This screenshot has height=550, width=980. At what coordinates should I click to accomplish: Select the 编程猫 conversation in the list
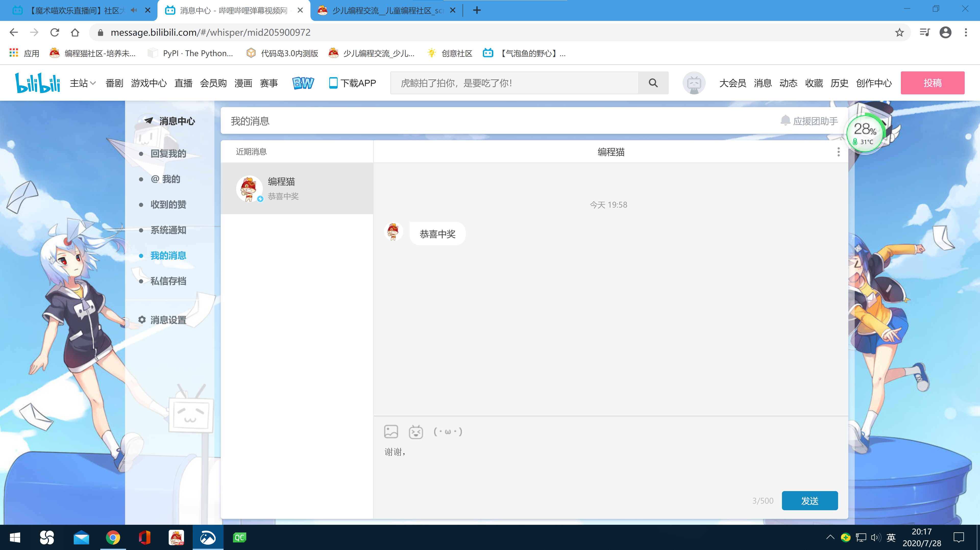(297, 188)
